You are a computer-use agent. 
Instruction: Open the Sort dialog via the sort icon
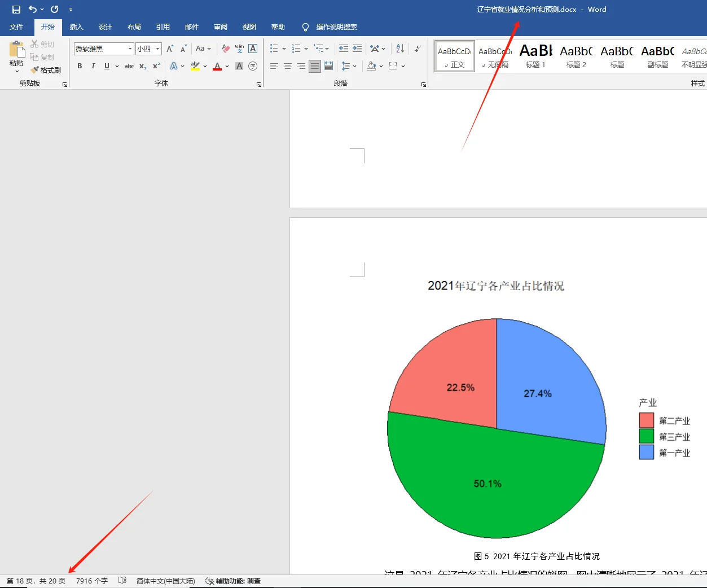click(x=399, y=49)
